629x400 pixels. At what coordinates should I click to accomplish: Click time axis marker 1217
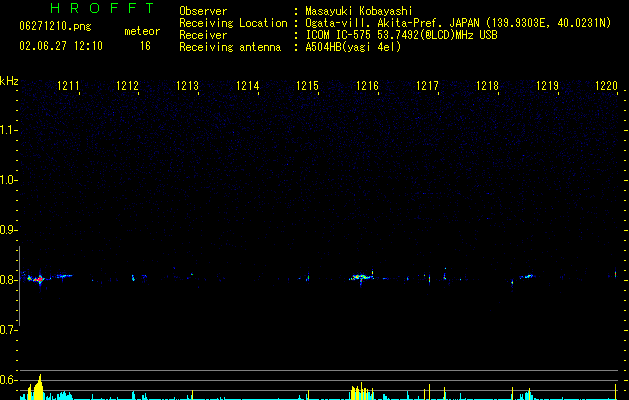427,86
